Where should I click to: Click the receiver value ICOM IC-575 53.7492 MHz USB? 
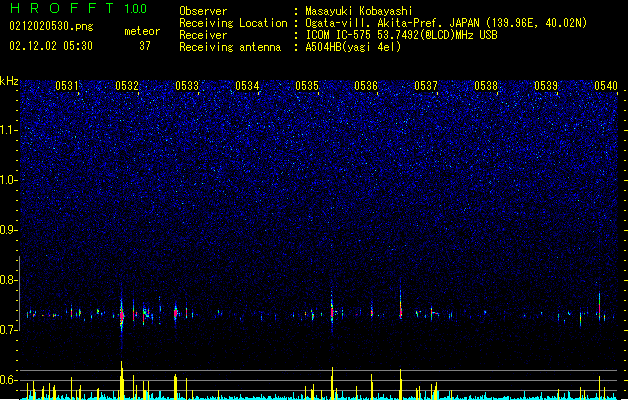point(401,35)
